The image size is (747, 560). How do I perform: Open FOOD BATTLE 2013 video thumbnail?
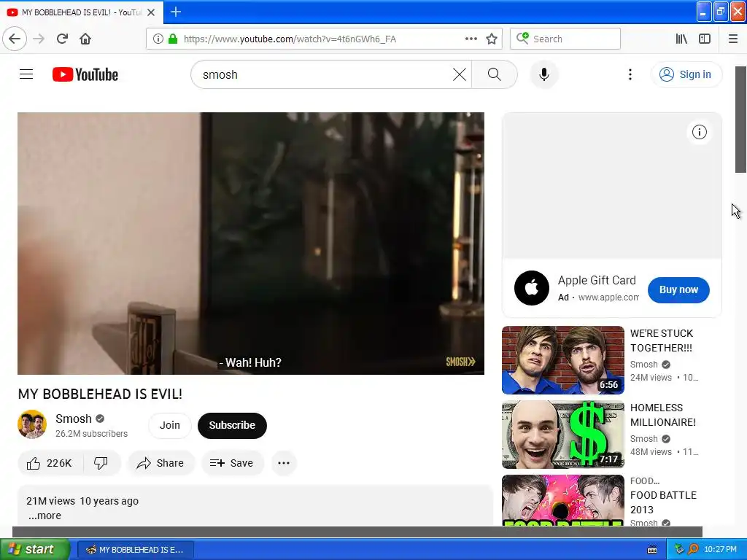pos(562,500)
